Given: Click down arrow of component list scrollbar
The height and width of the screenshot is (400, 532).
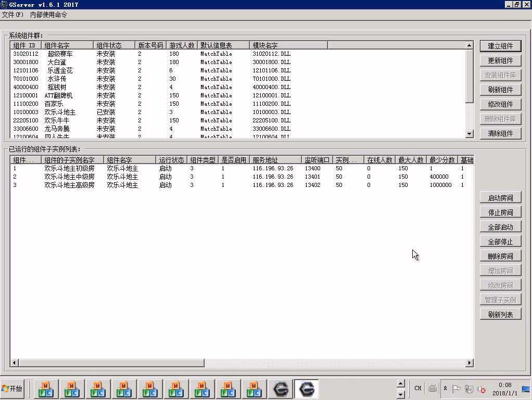Looking at the screenshot, I should click(x=469, y=134).
